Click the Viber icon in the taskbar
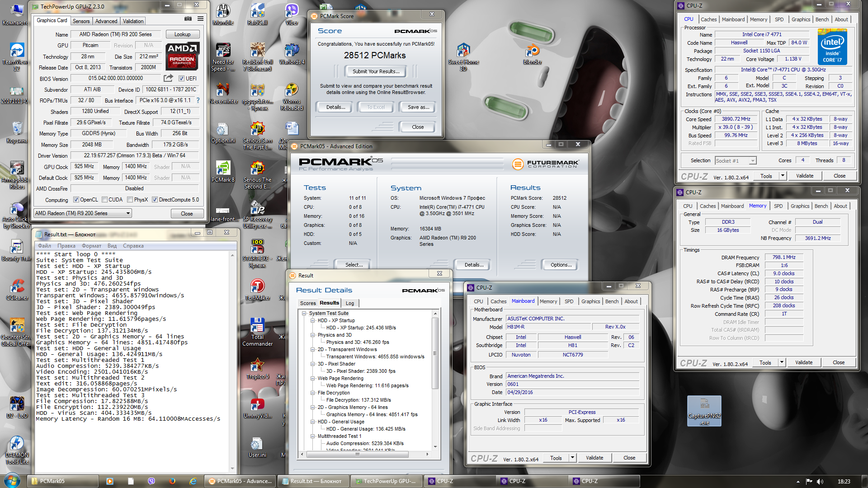Screen dimensions: 868x488 point(151,481)
